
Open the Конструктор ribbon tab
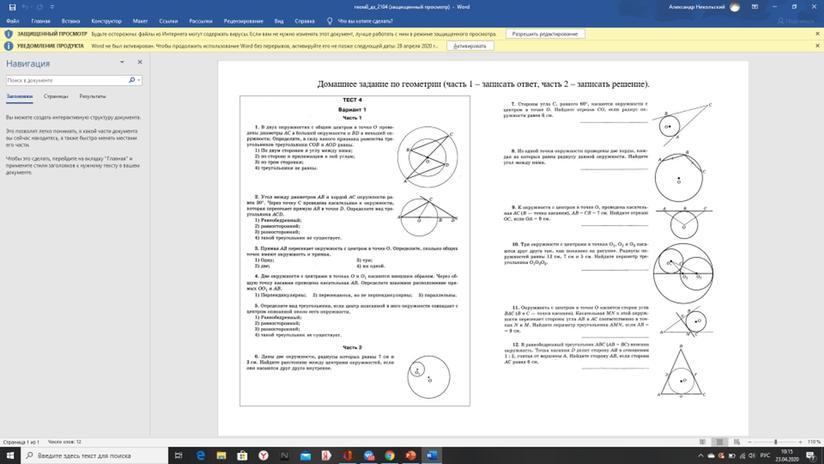coord(106,21)
